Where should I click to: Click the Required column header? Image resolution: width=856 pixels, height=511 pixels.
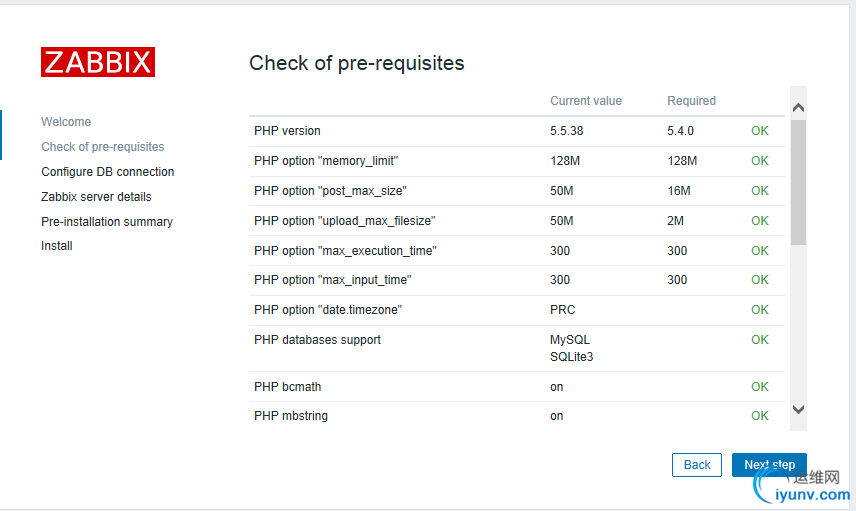click(692, 101)
